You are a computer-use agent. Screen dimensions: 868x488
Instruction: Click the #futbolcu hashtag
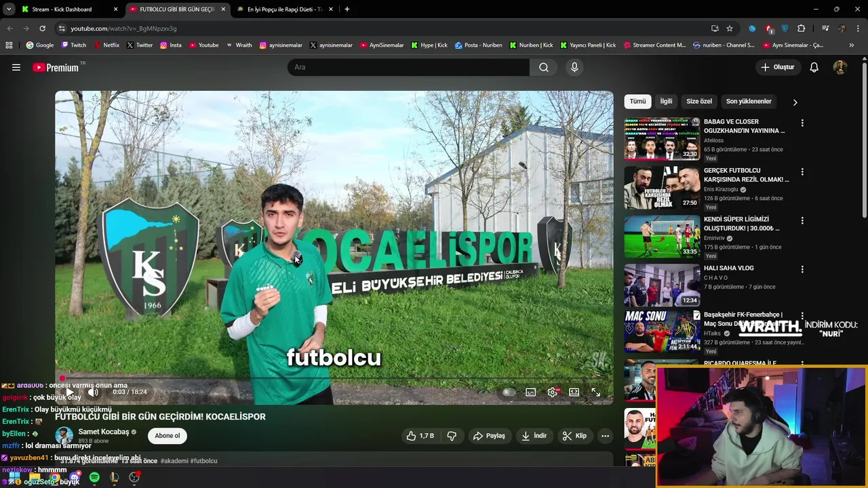pos(203,461)
